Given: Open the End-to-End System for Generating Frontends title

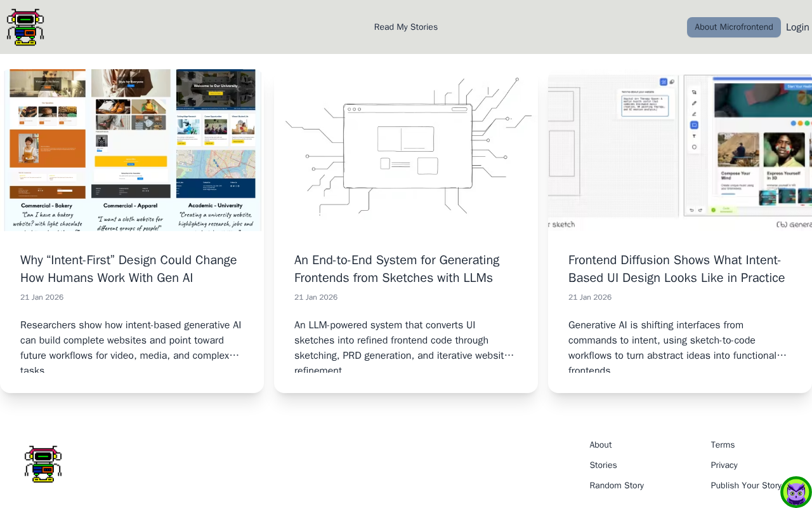Looking at the screenshot, I should [x=396, y=269].
